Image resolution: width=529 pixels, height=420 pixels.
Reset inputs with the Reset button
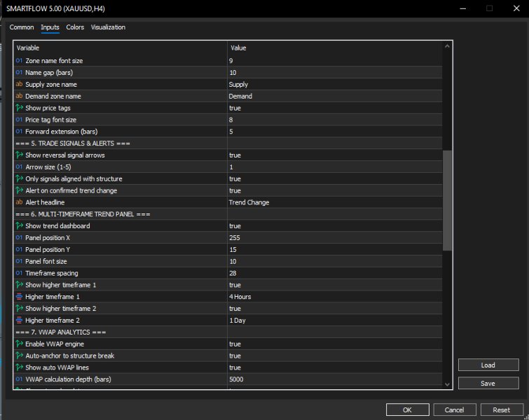[x=502, y=410]
